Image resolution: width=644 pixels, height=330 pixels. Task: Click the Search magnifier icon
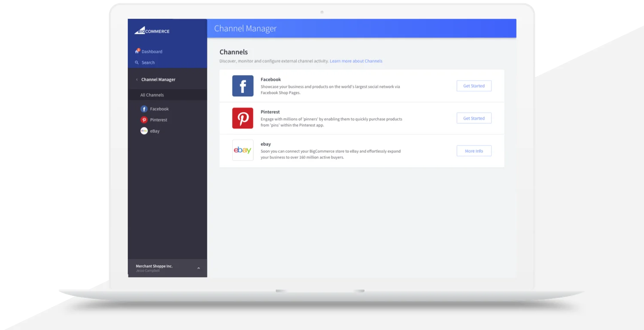(137, 62)
